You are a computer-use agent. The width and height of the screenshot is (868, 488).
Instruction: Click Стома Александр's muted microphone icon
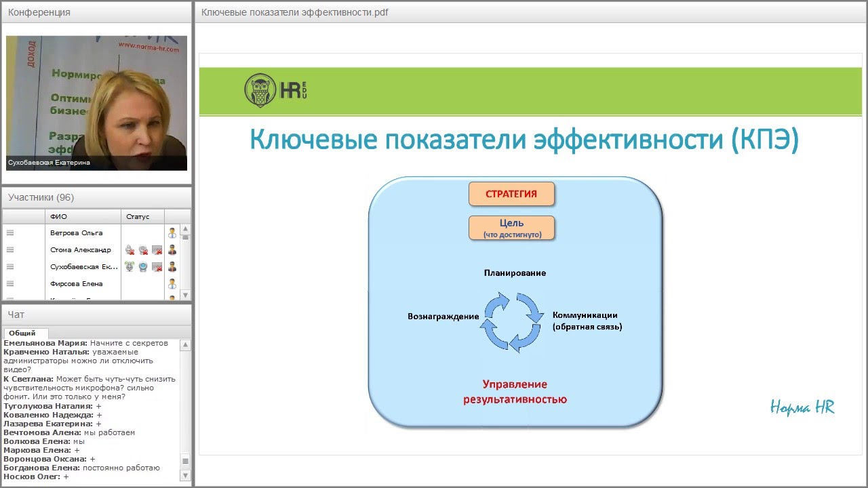point(130,250)
